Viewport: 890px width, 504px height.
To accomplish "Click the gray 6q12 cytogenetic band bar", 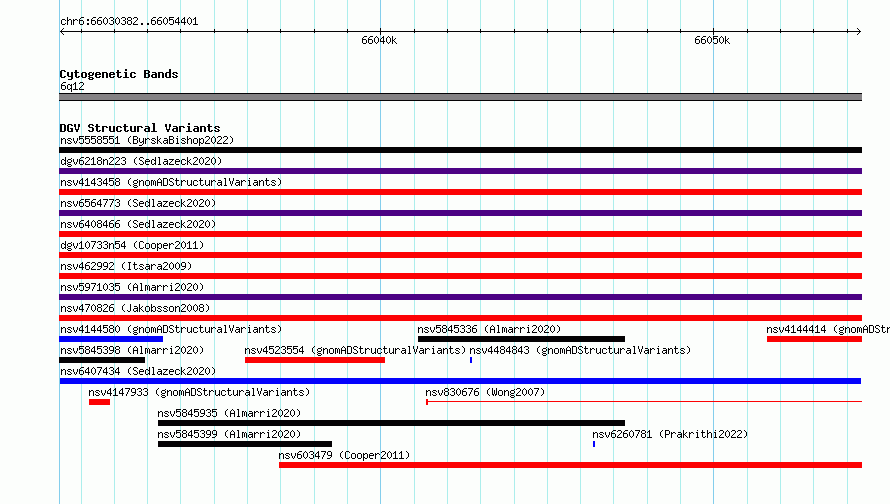I will pyautogui.click(x=460, y=97).
